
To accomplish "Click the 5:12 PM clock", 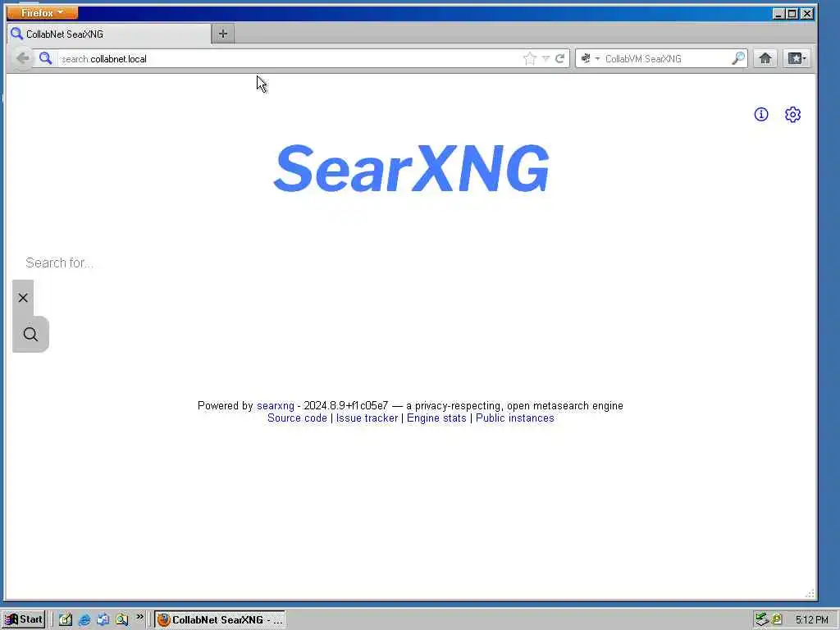I will tap(811, 620).
